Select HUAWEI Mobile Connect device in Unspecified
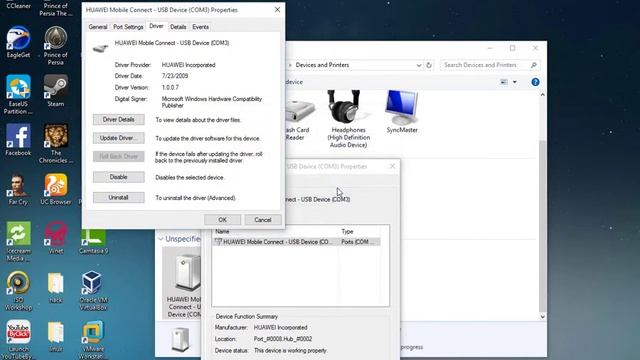Viewport: 640px width, 360px height. coord(182,284)
